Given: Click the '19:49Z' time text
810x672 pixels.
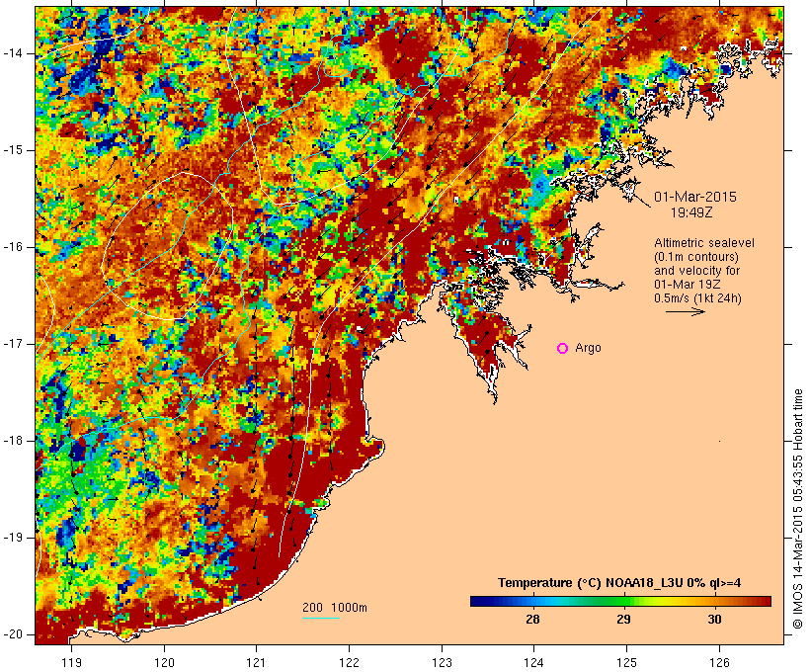Looking at the screenshot, I should (x=691, y=212).
